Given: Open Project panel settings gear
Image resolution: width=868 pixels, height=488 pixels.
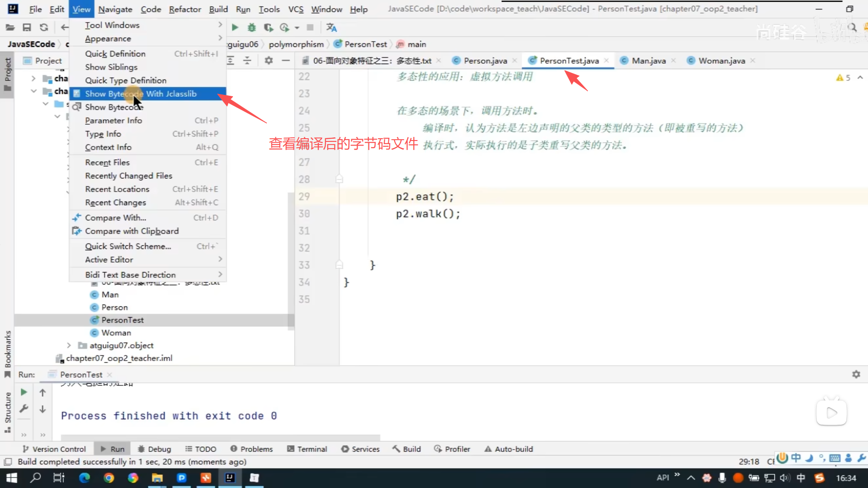Looking at the screenshot, I should pyautogui.click(x=269, y=61).
